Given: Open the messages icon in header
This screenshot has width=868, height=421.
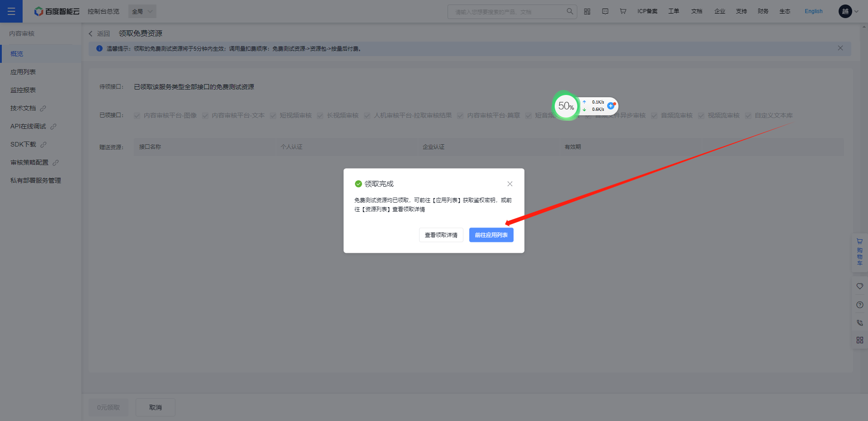Looking at the screenshot, I should pos(605,11).
